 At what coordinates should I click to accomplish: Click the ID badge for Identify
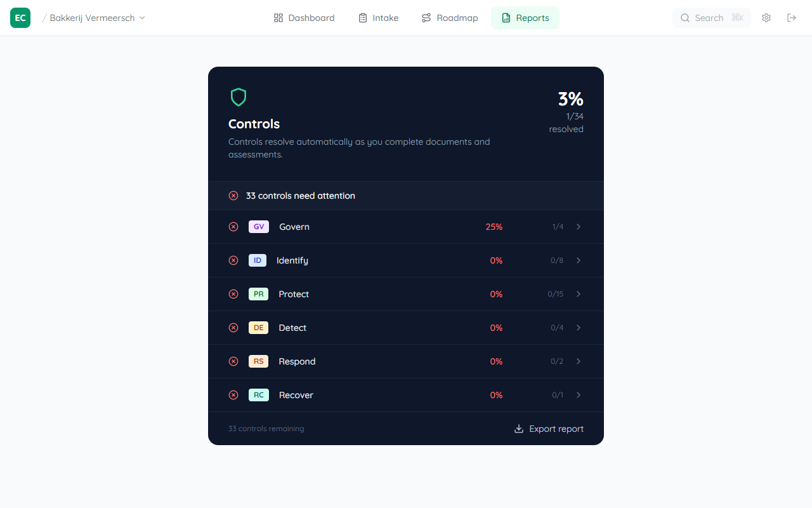pyautogui.click(x=258, y=260)
